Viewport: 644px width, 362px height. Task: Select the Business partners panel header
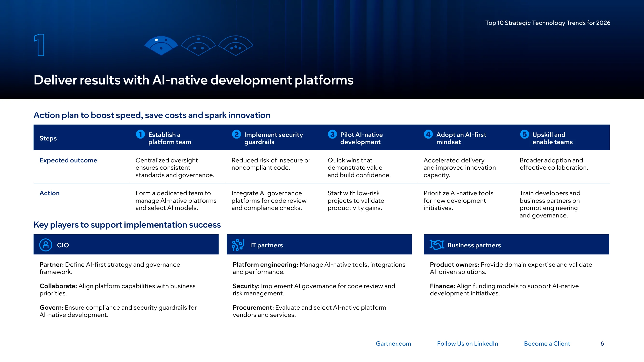click(x=517, y=244)
